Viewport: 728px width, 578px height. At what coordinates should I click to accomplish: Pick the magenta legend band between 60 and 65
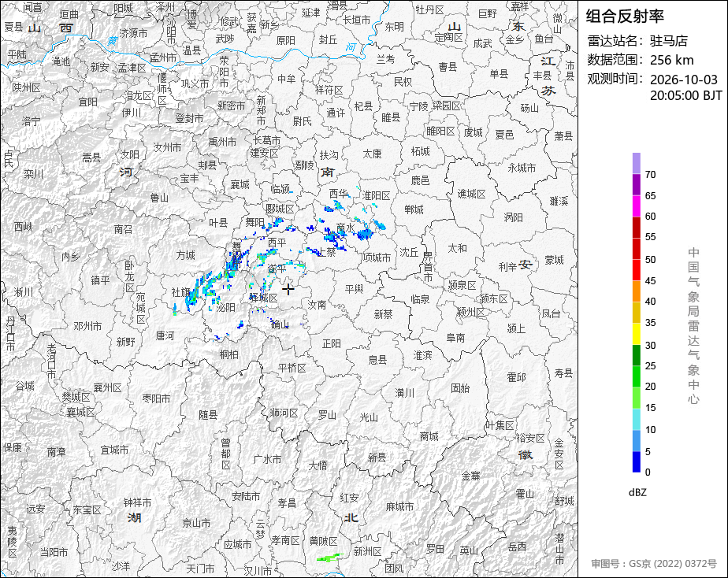(x=636, y=206)
